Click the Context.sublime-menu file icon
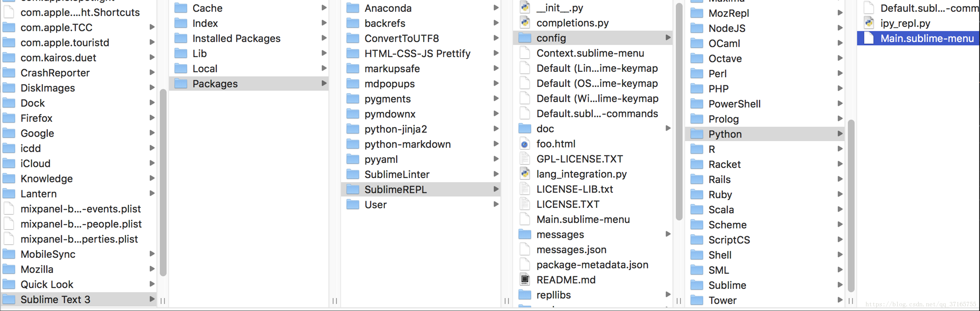Image resolution: width=980 pixels, height=311 pixels. click(525, 53)
